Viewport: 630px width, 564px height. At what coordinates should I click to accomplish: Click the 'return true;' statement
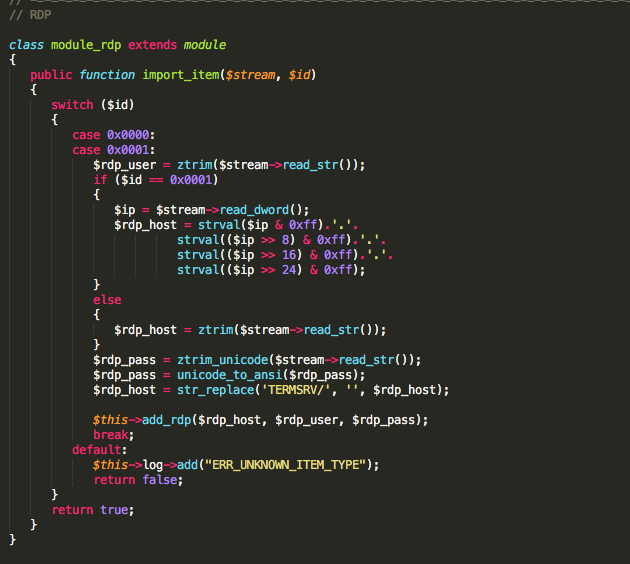pyautogui.click(x=93, y=510)
